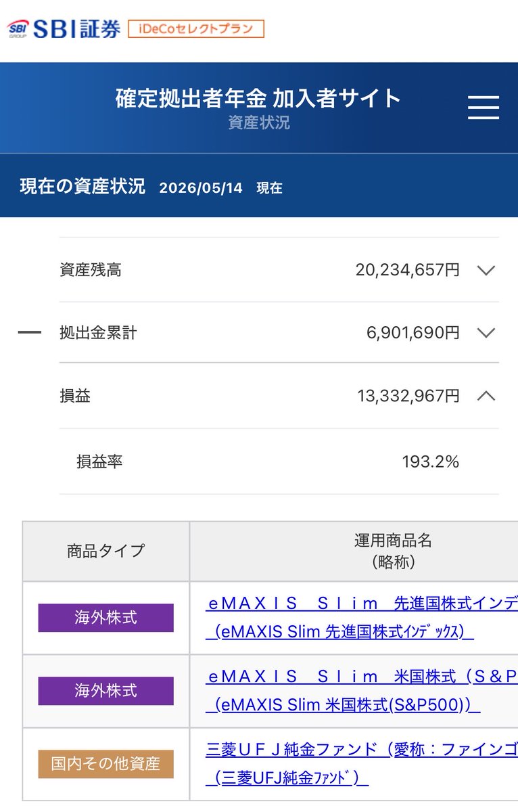Collapse the 損益 row chevron
This screenshot has height=812, width=518.
coord(486,396)
